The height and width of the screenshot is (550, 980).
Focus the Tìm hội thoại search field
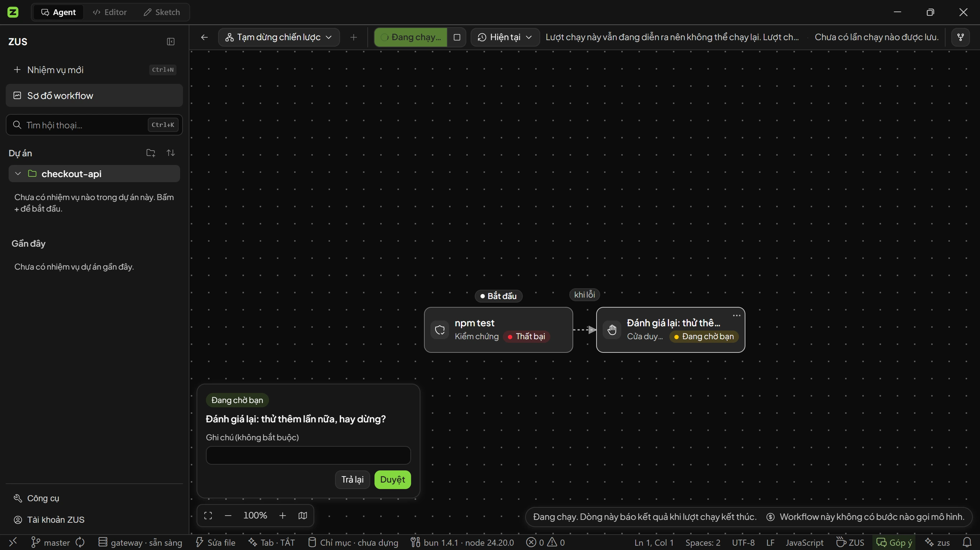coord(94,125)
